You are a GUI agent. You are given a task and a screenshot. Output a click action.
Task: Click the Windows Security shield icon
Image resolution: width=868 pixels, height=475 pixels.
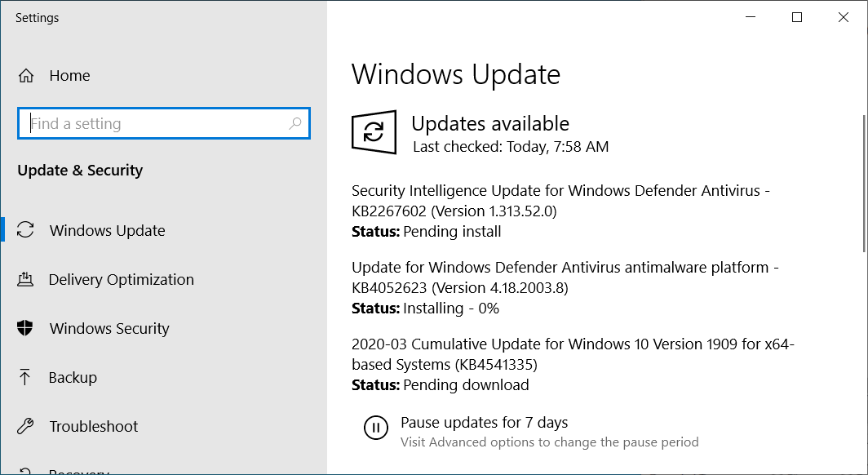click(25, 328)
